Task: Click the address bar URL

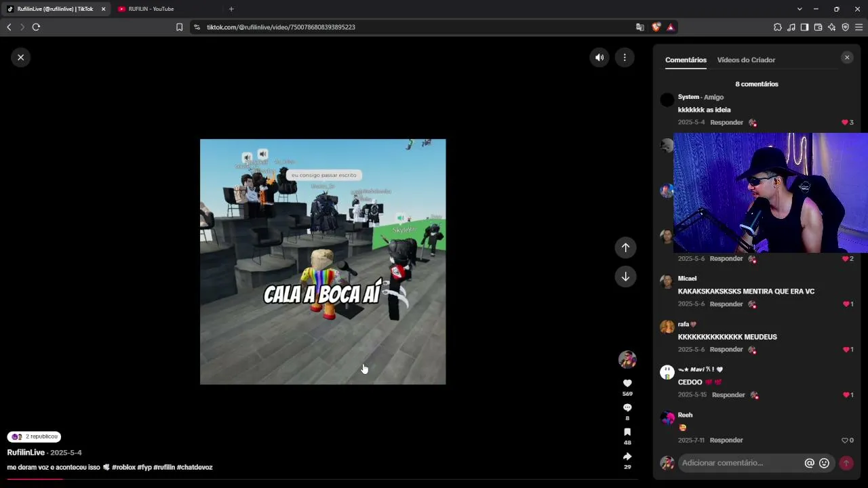Action: [x=281, y=27]
